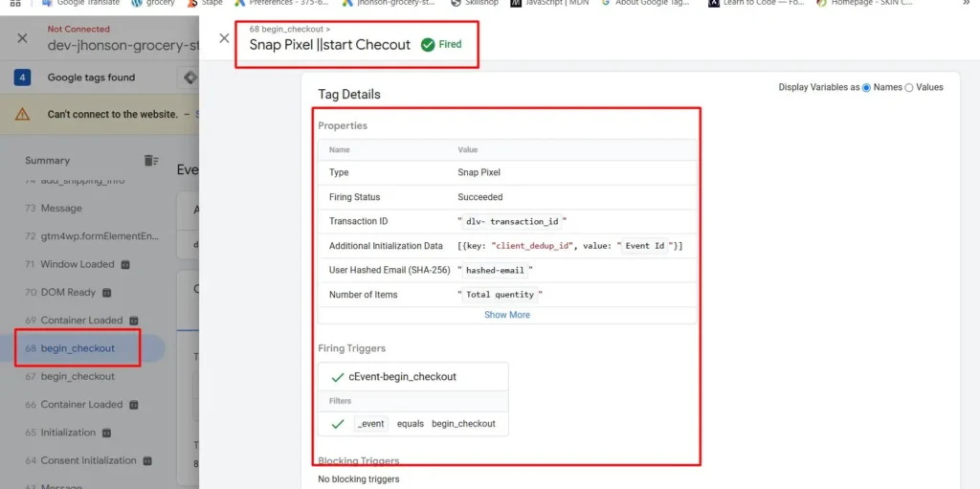Viewport: 980px width, 489px height.
Task: Click Can't connect to the website message
Action: (x=114, y=115)
